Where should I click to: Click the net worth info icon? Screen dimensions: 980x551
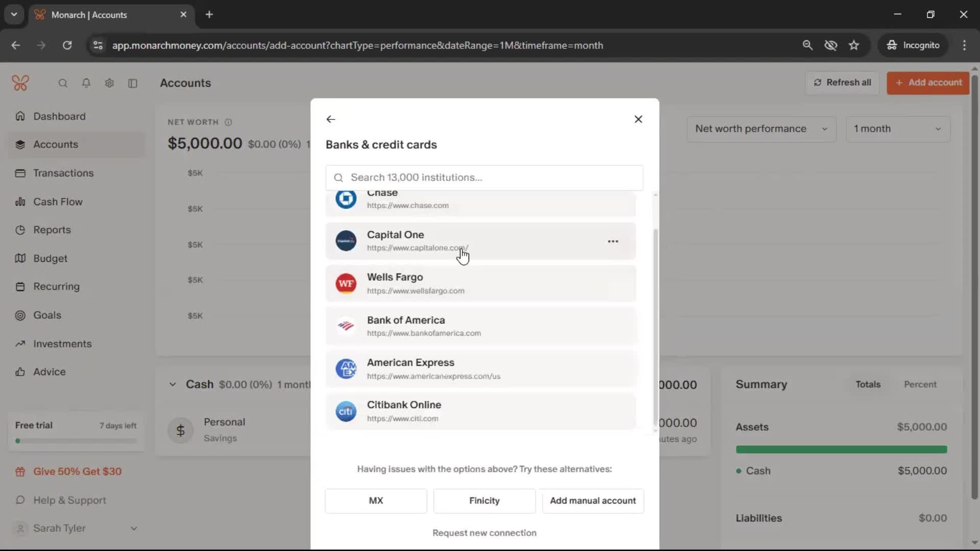coord(228,122)
